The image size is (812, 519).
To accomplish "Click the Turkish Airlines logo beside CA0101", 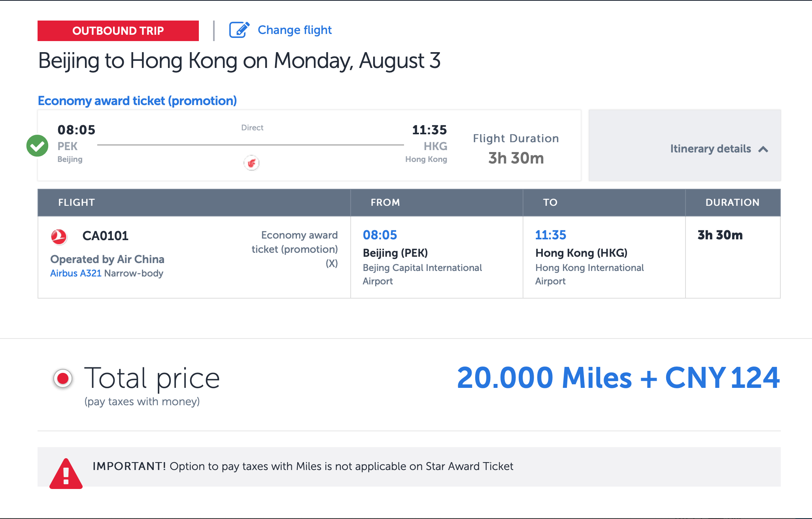I will coord(59,236).
